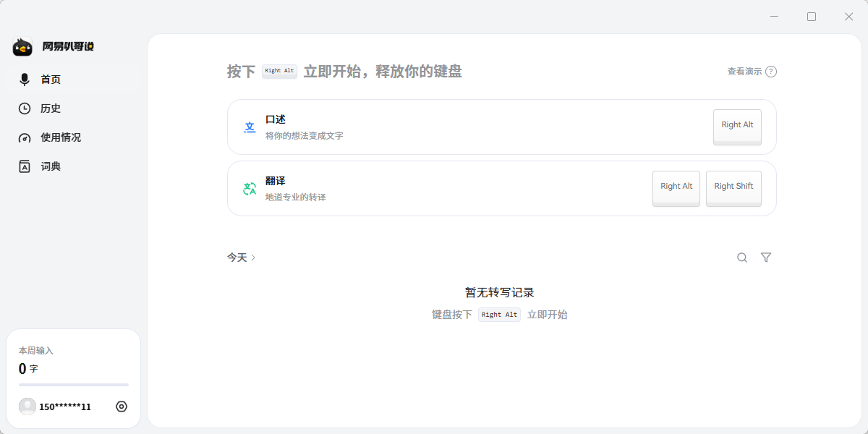Open the 词典 dictionary icon
The height and width of the screenshot is (434, 868).
(x=25, y=166)
